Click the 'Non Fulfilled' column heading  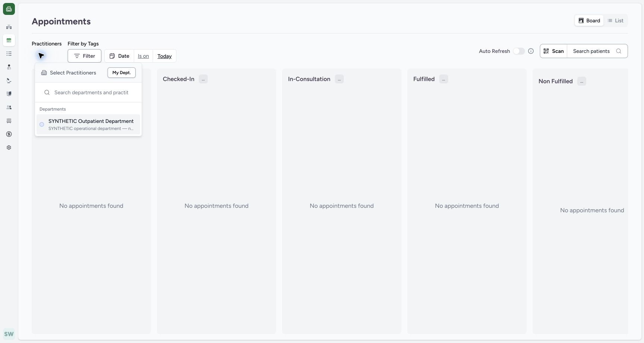point(556,81)
